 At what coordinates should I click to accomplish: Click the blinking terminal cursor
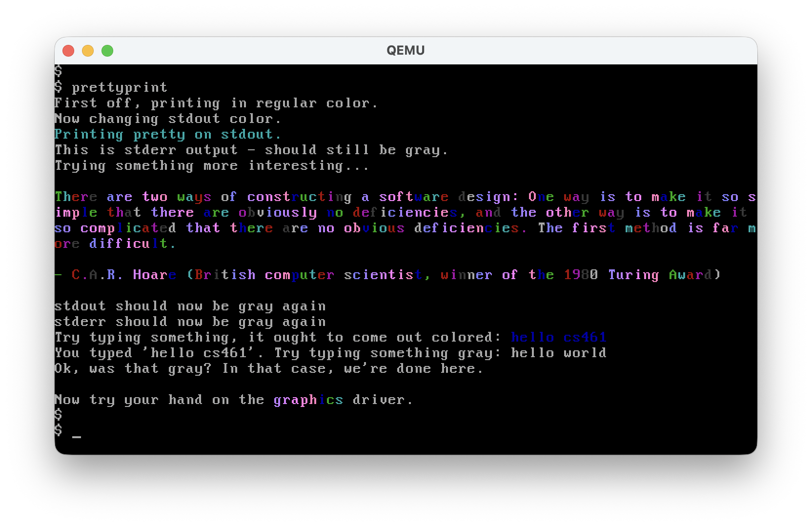(x=77, y=435)
